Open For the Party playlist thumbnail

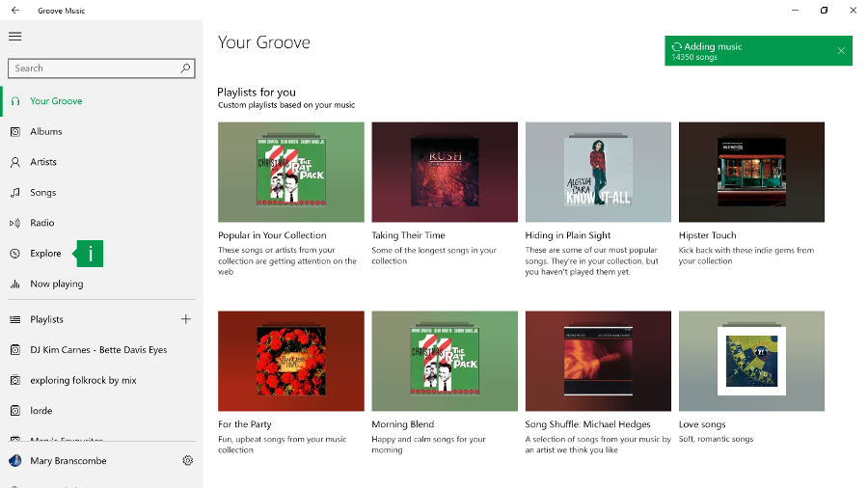click(291, 361)
